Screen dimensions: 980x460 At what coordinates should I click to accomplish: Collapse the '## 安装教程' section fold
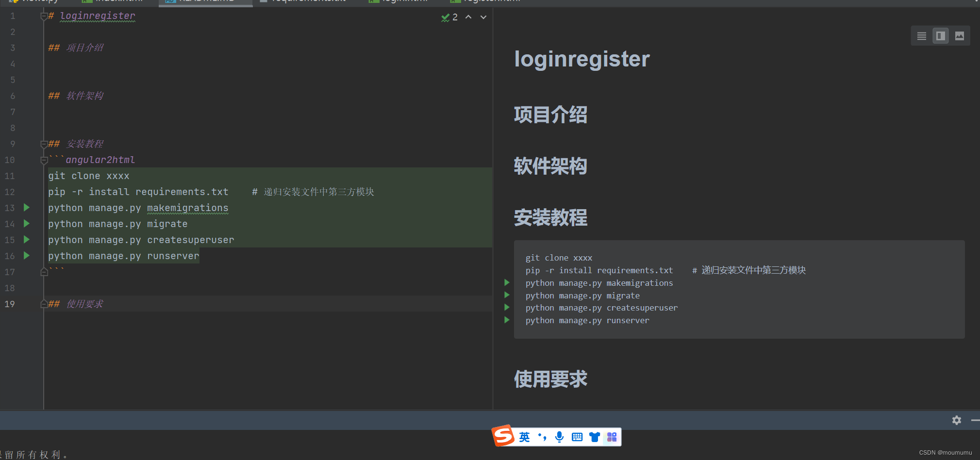click(44, 144)
